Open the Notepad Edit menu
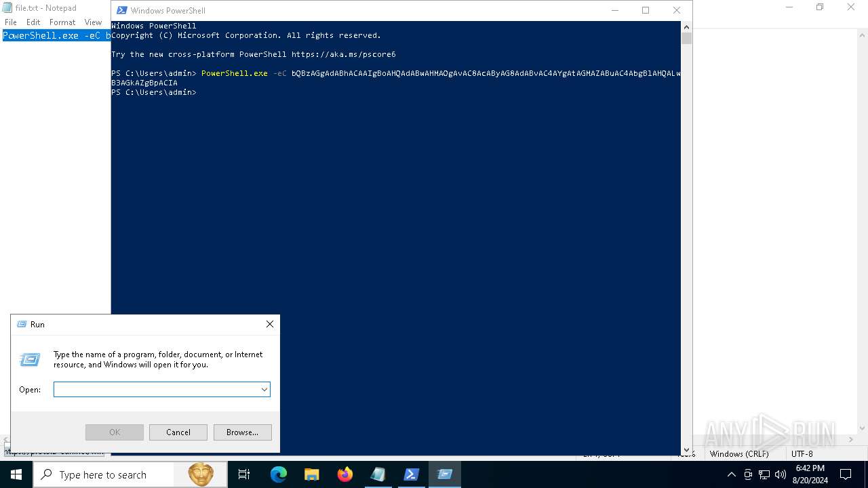The width and height of the screenshot is (868, 488). 33,22
